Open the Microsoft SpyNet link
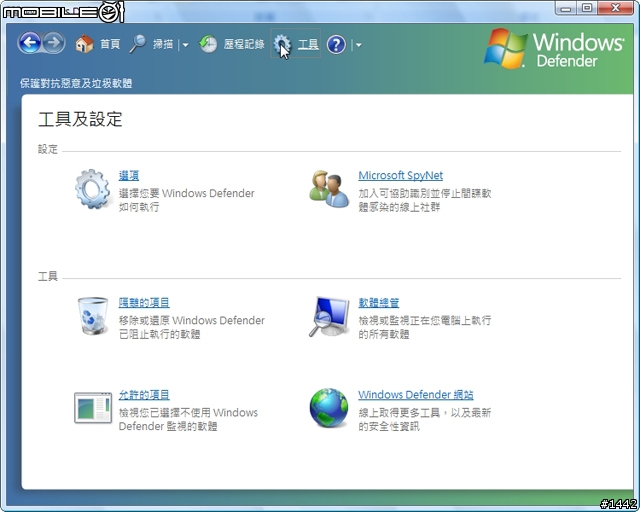This screenshot has width=640, height=512. click(400, 176)
